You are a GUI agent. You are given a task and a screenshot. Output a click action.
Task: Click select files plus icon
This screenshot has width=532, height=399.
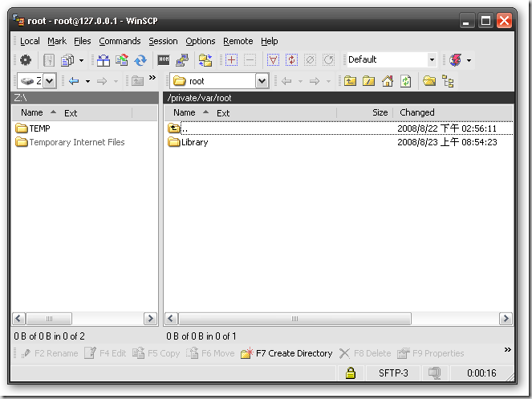pyautogui.click(x=231, y=60)
